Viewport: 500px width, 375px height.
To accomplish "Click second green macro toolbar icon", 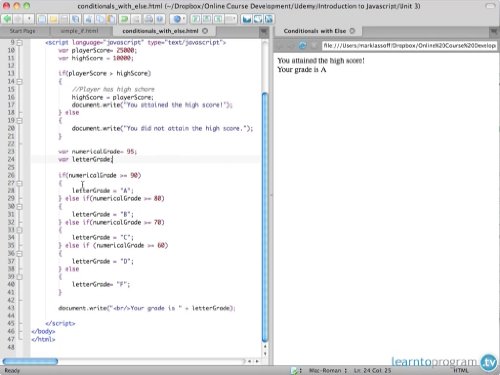I will [x=207, y=19].
